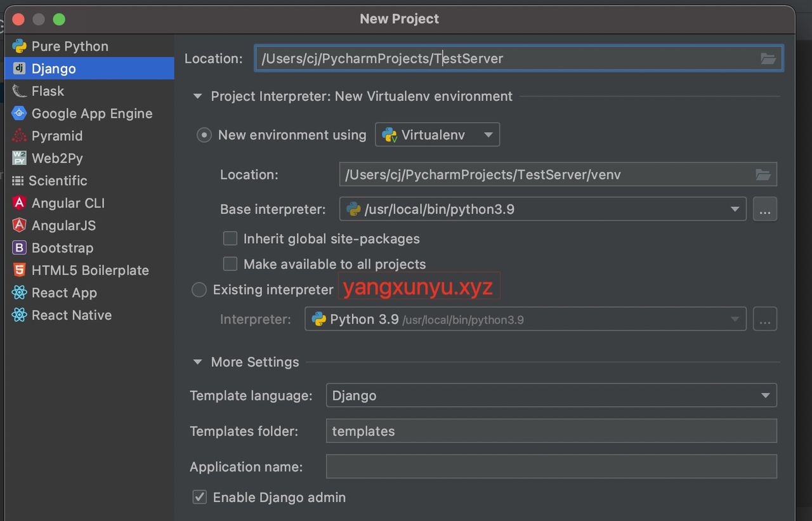Select Bootstrap in the project list

62,248
